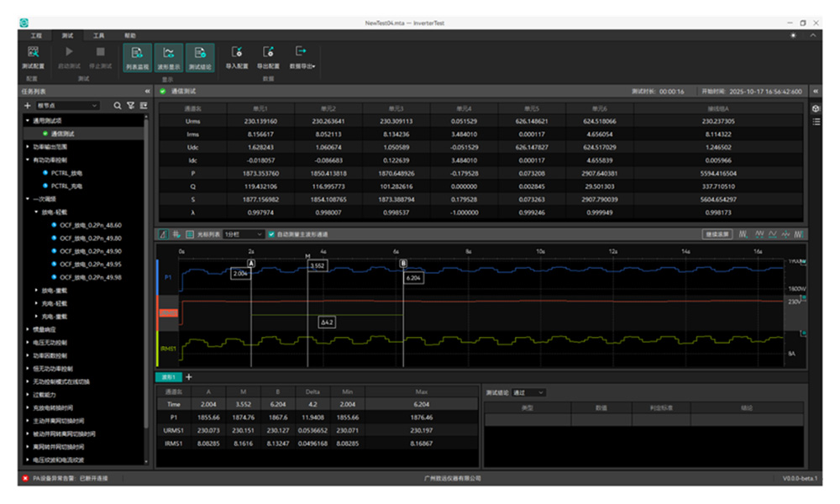Click the PA设备异常告警 red error icon
Screen dimensions: 840x504
click(25, 478)
